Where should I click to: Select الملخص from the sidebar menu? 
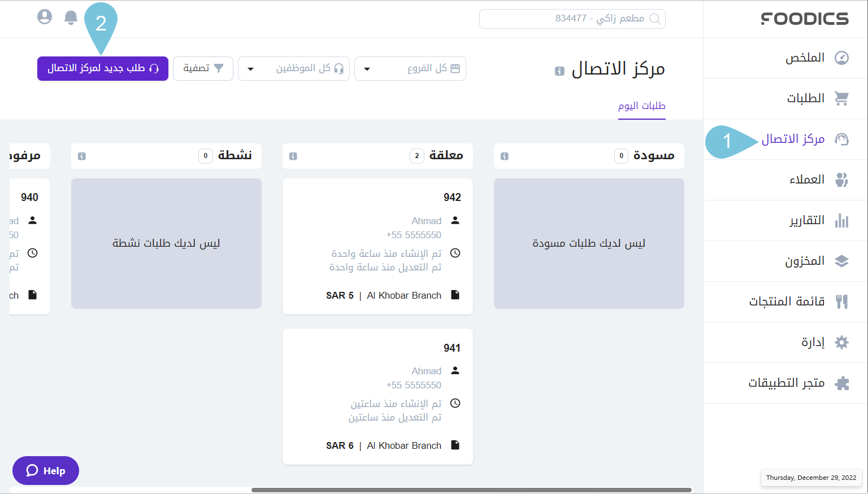(841, 57)
